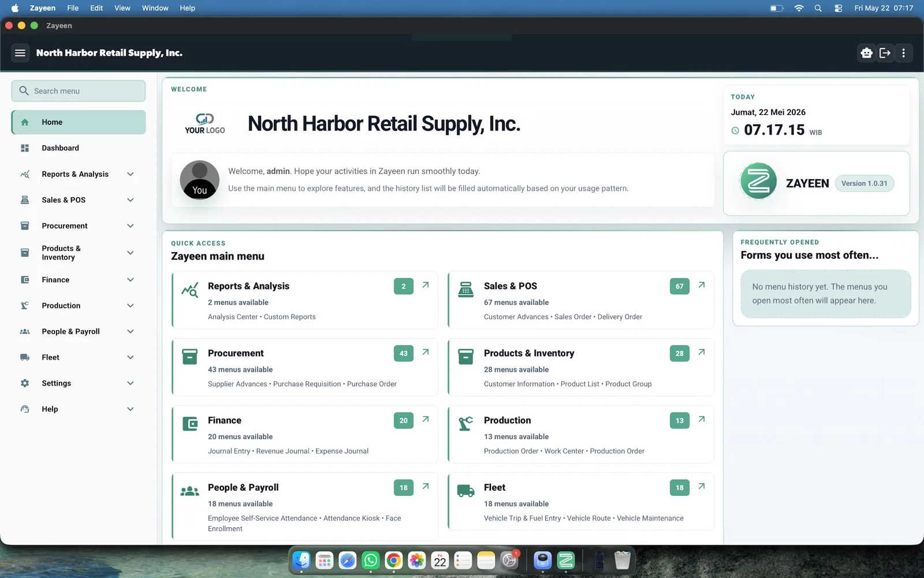The image size is (924, 578).
Task: Open the Window menu in menu bar
Action: [155, 8]
